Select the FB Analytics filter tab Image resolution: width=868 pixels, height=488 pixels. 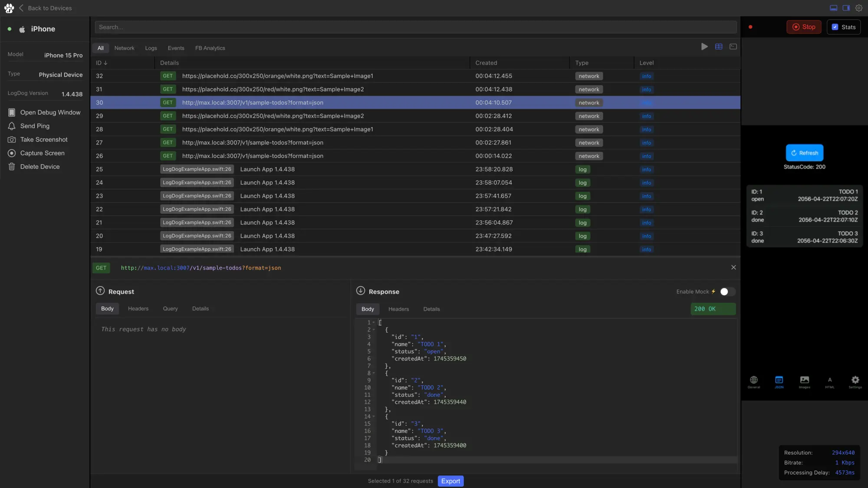[x=210, y=48]
